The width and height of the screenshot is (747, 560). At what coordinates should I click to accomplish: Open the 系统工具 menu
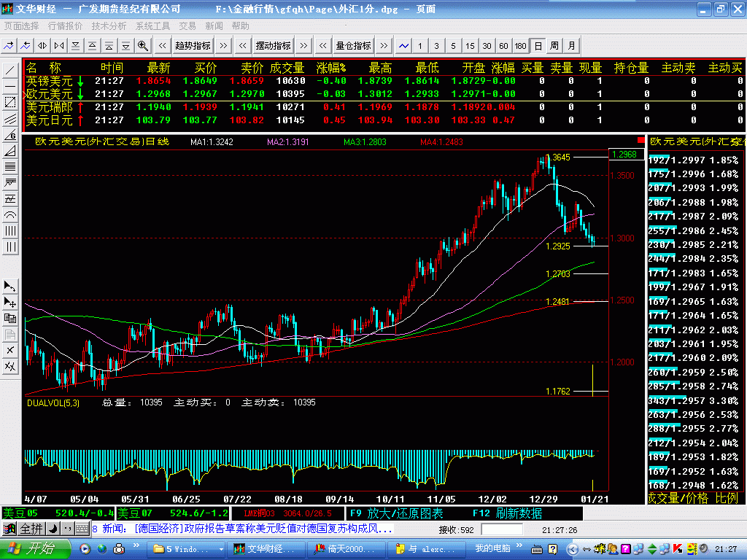(153, 26)
